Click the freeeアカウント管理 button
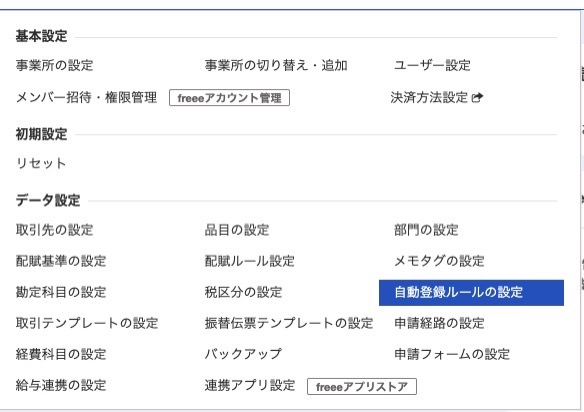This screenshot has height=412, width=584. [229, 98]
